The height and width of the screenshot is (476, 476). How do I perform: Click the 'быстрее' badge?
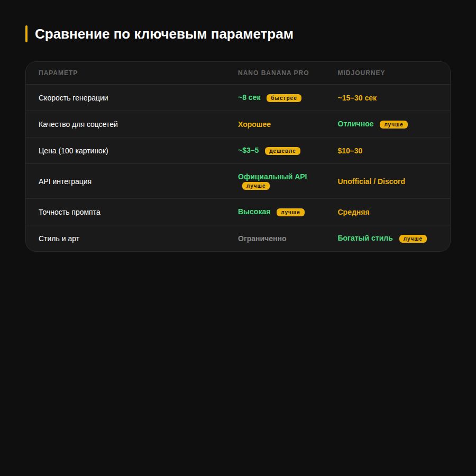[284, 98]
